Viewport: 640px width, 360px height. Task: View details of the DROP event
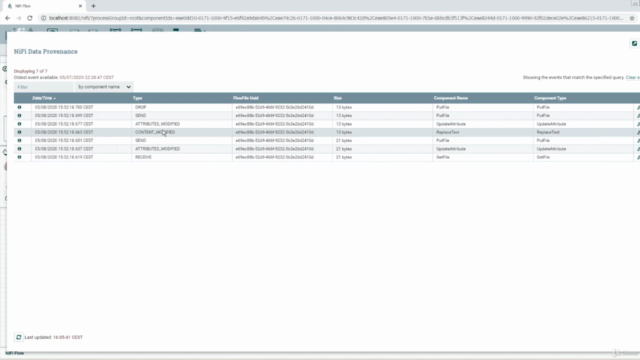(19, 107)
